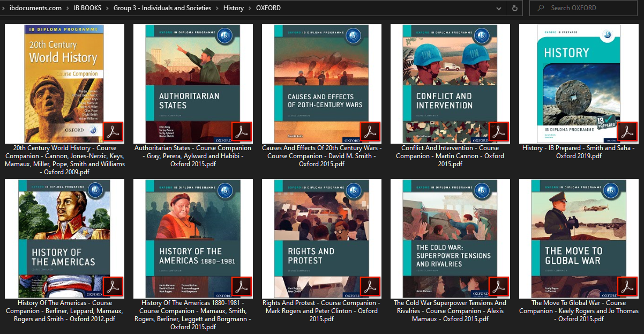Click PDF badge on Authoritarian States cover
Image resolution: width=644 pixels, height=334 pixels.
tap(241, 132)
